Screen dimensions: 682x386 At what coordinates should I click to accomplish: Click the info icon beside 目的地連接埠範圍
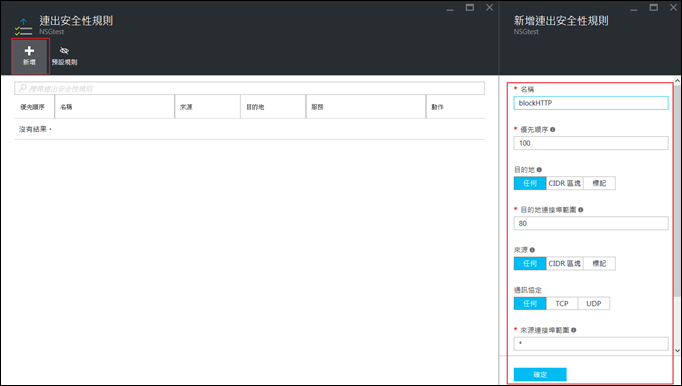[581, 210]
